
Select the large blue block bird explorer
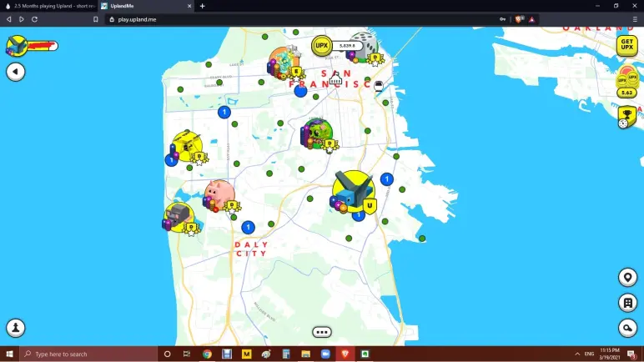(x=353, y=190)
